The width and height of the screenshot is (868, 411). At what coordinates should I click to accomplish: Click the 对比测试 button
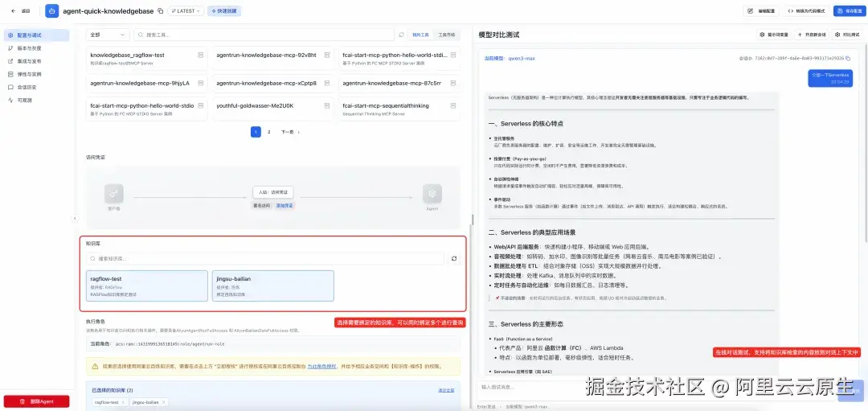[x=848, y=35]
